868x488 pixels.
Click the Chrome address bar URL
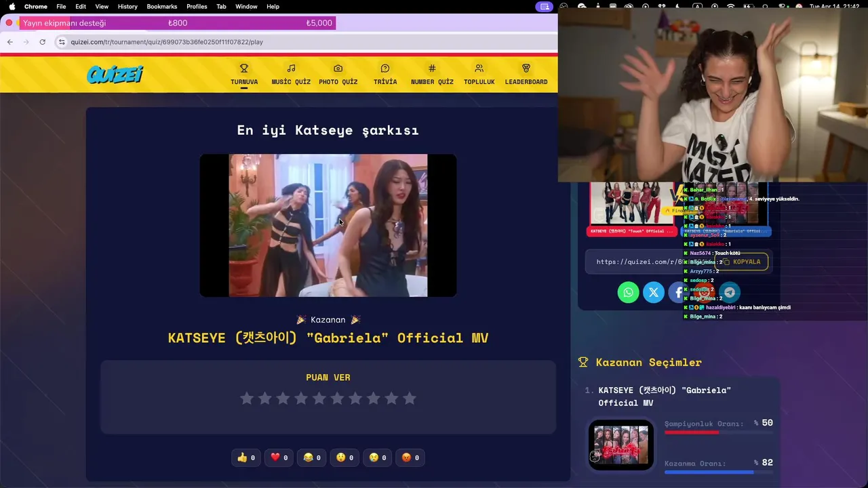tap(167, 42)
